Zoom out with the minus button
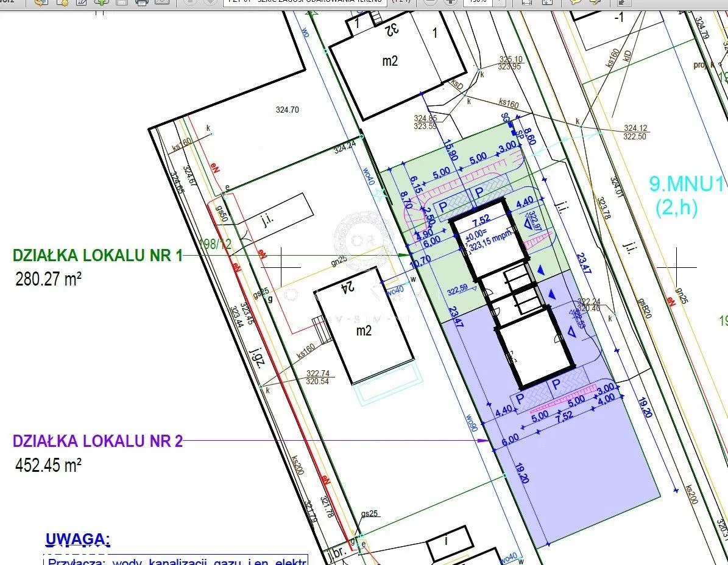The image size is (728, 565). pyautogui.click(x=430, y=2)
